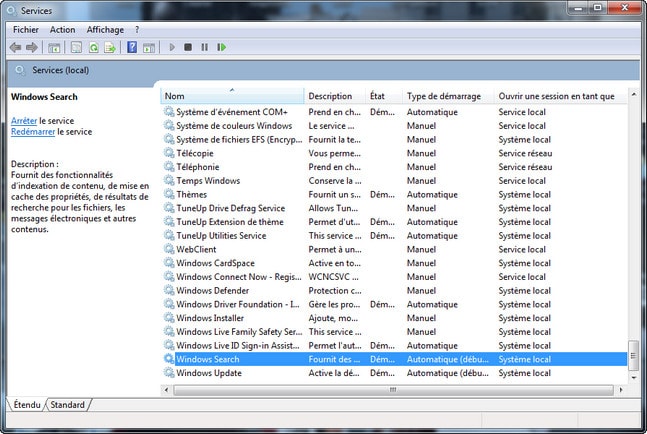Click gear icon of Windows Installer service
This screenshot has width=647, height=434.
[169, 318]
